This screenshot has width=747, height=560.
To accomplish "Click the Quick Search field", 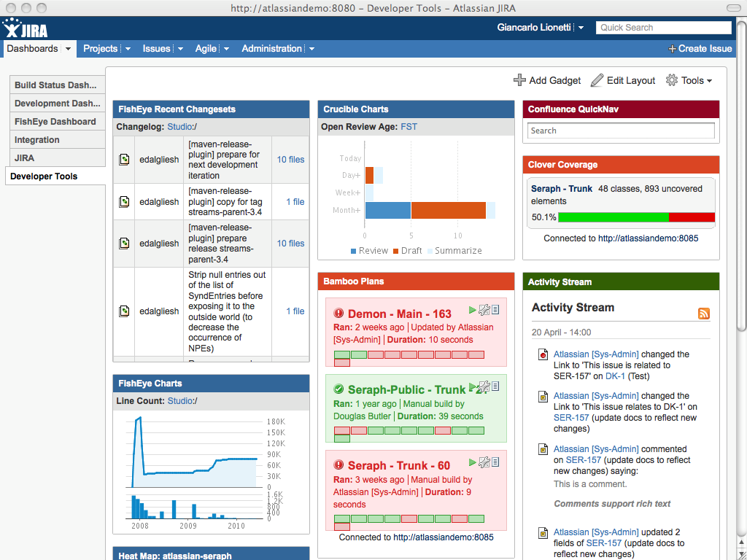I will (x=663, y=28).
